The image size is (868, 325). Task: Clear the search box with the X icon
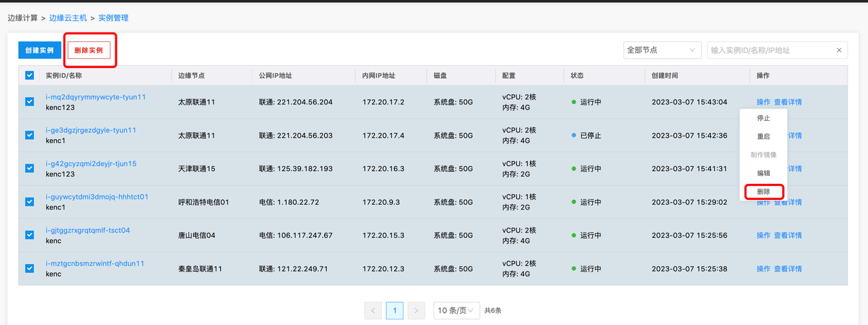(839, 50)
